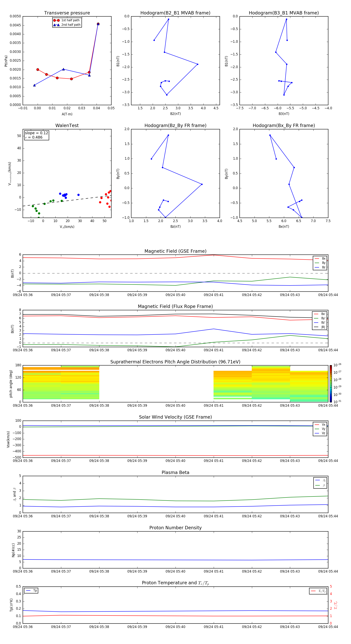Click the 'Proton Number Density' panel title

(175, 528)
